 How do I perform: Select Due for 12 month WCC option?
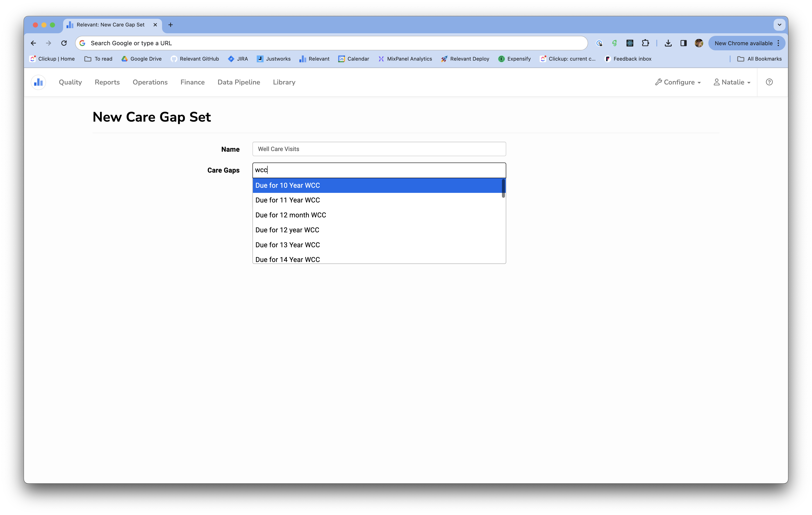[291, 215]
